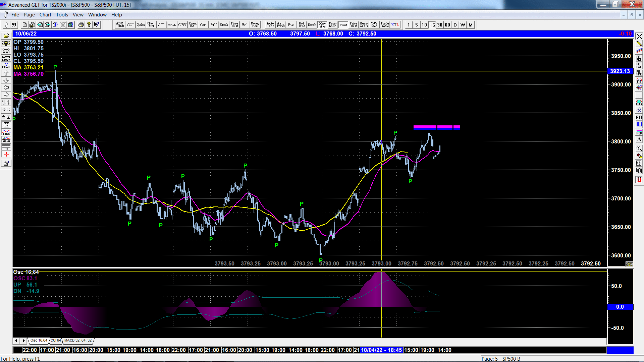Click the yellow question mark help icon

pos(89,25)
